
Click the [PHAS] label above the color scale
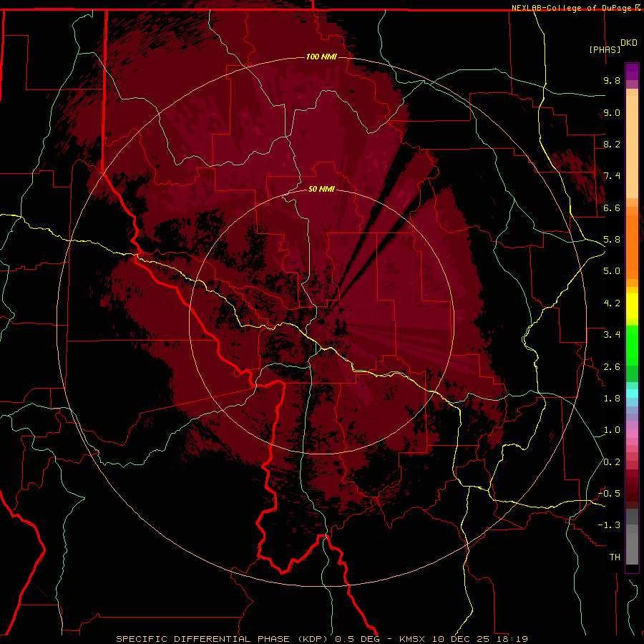[x=605, y=49]
